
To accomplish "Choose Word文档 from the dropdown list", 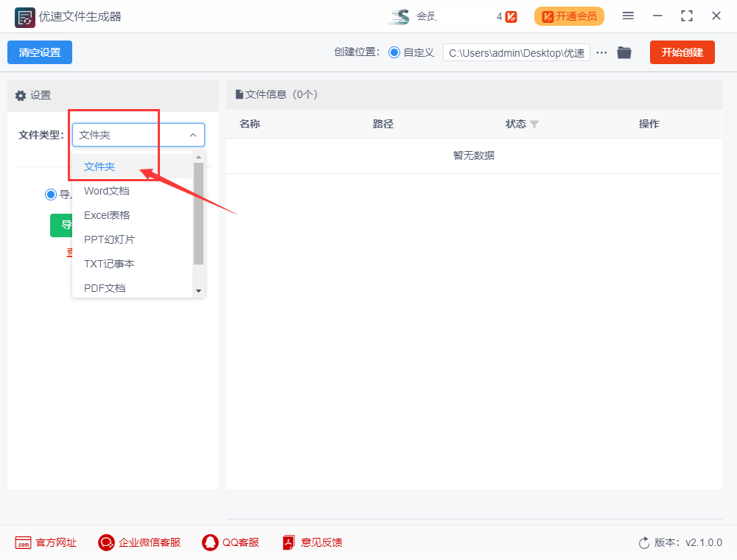I will [107, 191].
